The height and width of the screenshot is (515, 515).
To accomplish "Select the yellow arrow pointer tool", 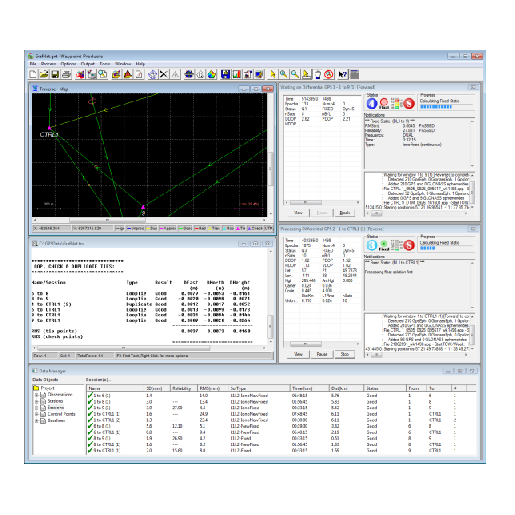I will (x=272, y=74).
